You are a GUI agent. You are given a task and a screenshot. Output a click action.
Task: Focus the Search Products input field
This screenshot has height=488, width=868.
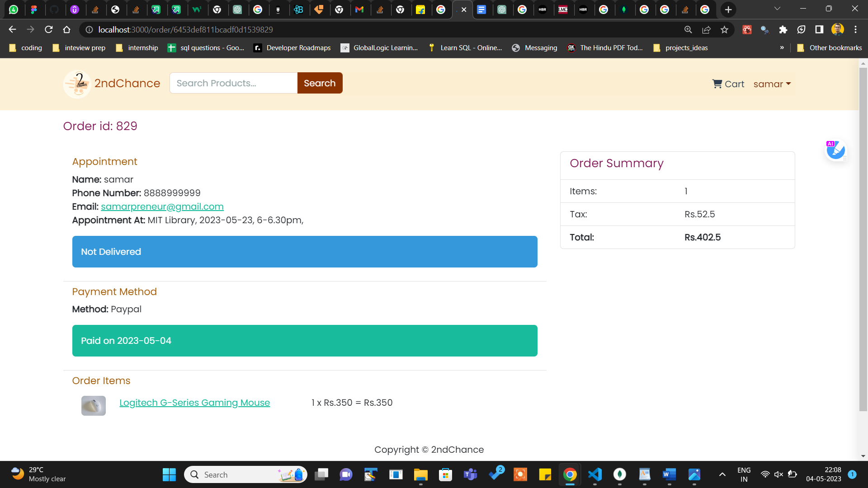pos(233,83)
